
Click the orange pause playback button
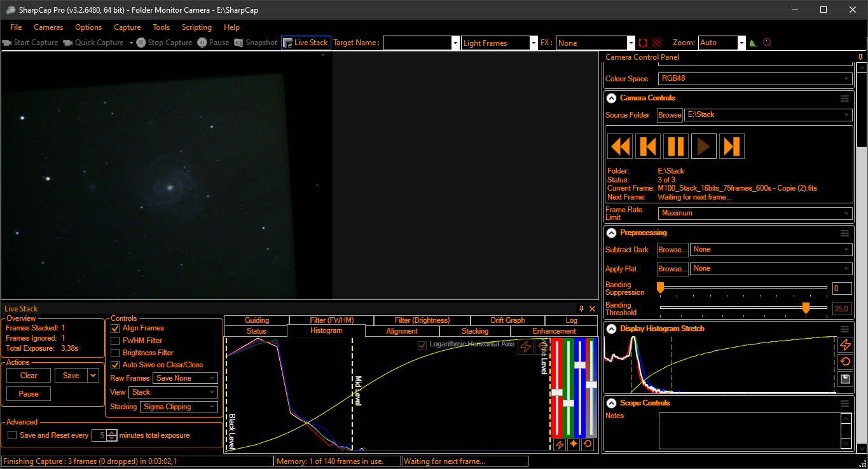pos(676,146)
